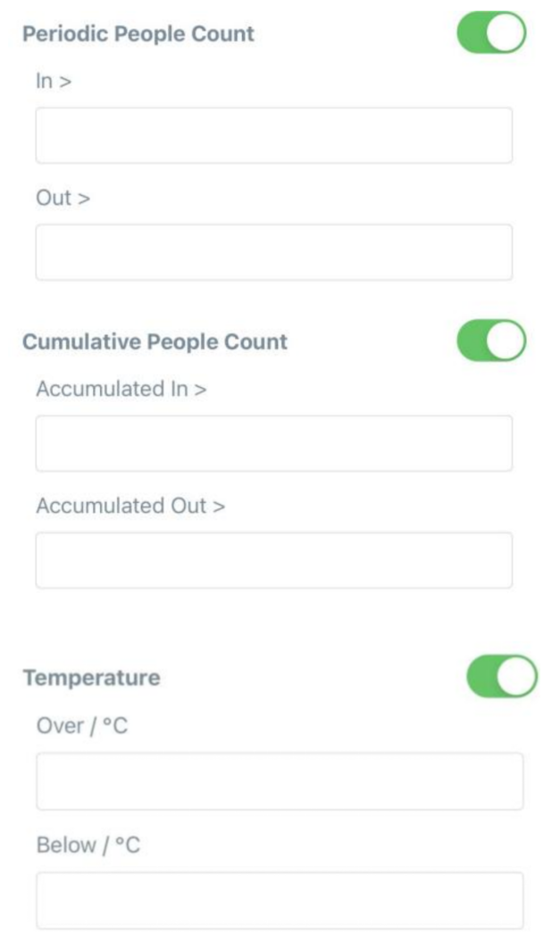Click the white knob of Temperature switch
Viewport: 560px width, 939px height.
point(518,677)
